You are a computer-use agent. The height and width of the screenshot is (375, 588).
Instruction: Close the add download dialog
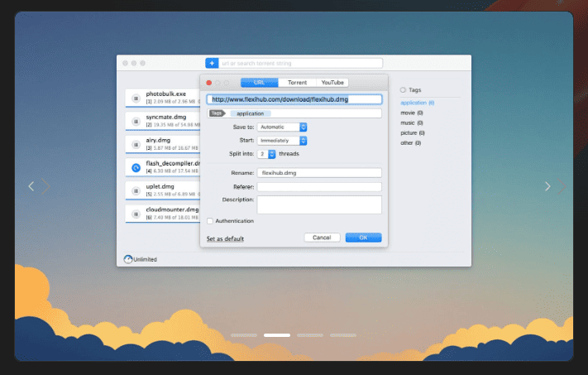(x=209, y=83)
